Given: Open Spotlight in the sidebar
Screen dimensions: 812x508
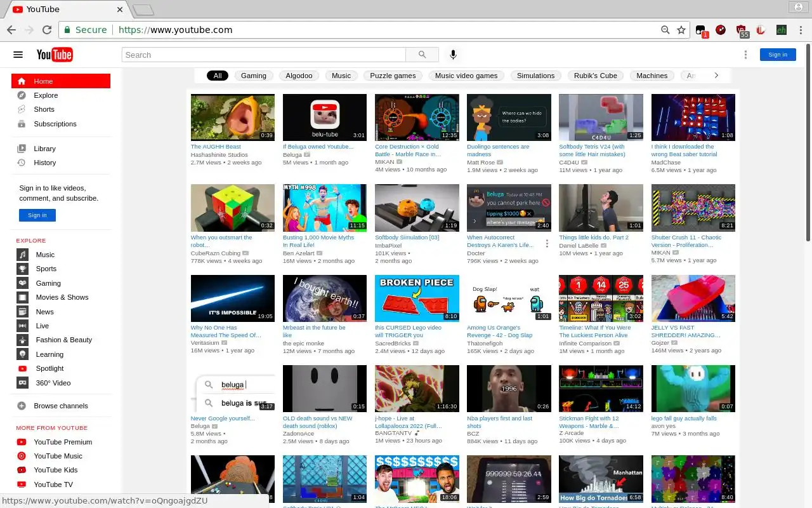Looking at the screenshot, I should pos(61,368).
